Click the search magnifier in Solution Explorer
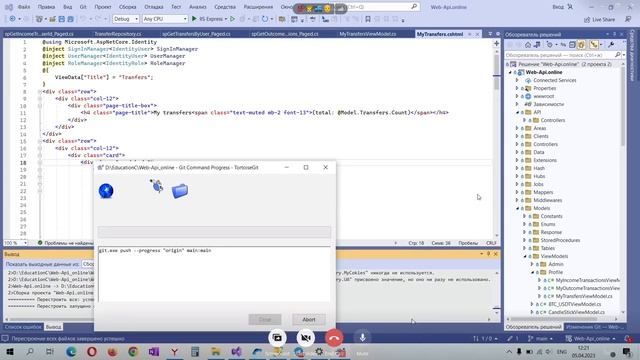 click(x=618, y=55)
